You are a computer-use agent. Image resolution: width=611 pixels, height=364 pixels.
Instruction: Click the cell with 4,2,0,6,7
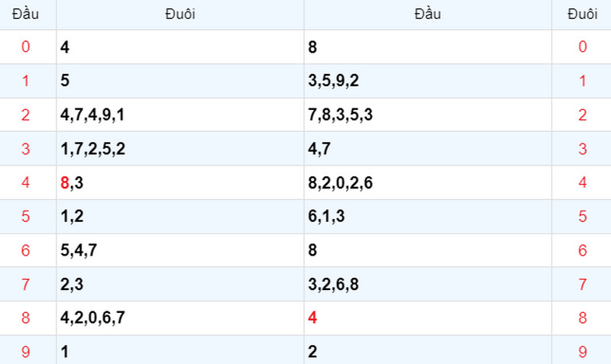[180, 317]
